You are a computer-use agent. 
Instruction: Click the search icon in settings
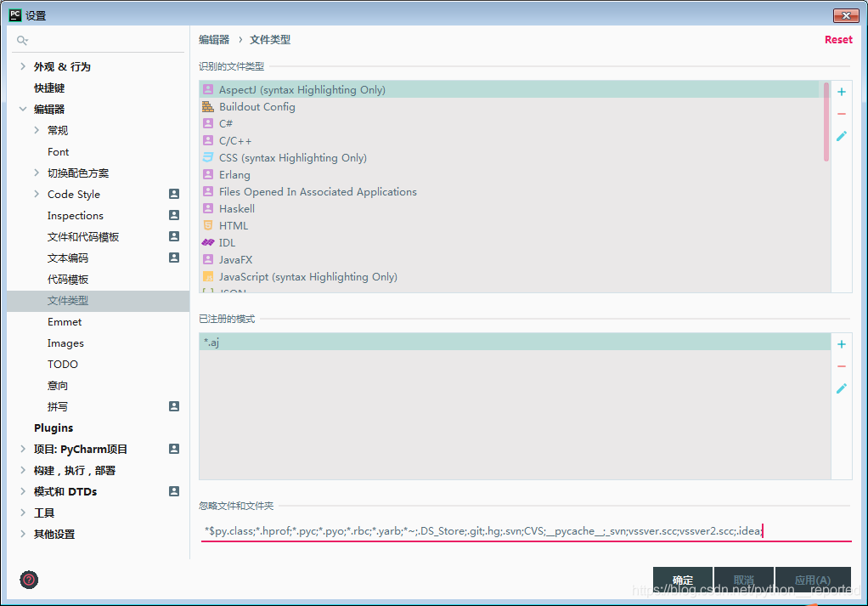pos(22,40)
